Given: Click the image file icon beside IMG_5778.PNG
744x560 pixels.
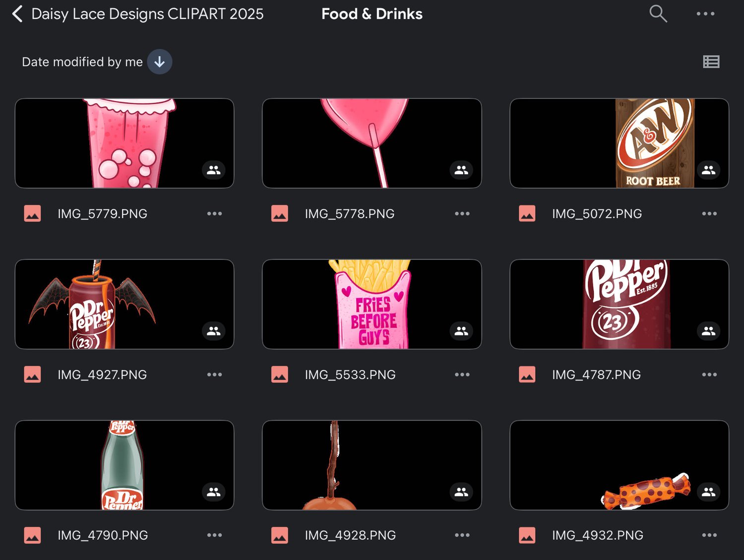Looking at the screenshot, I should (280, 214).
